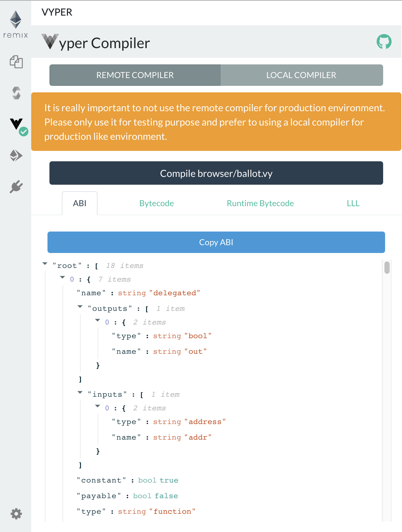This screenshot has height=532, width=402.
Task: Switch to the LLL tab
Action: tap(353, 203)
